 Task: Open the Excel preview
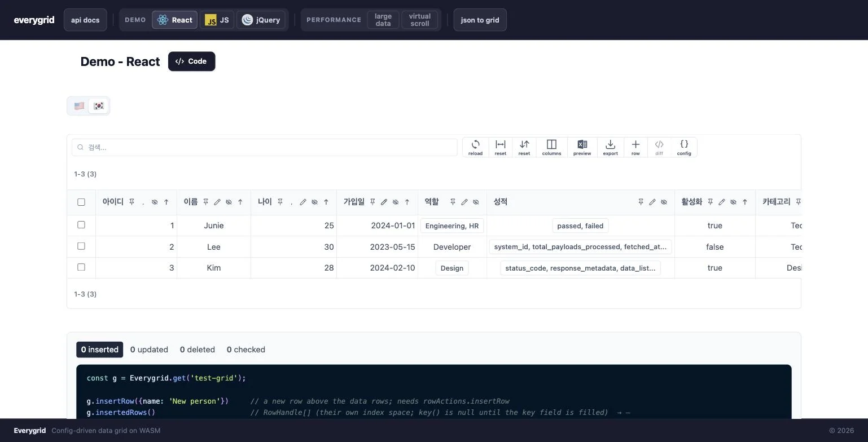(582, 147)
